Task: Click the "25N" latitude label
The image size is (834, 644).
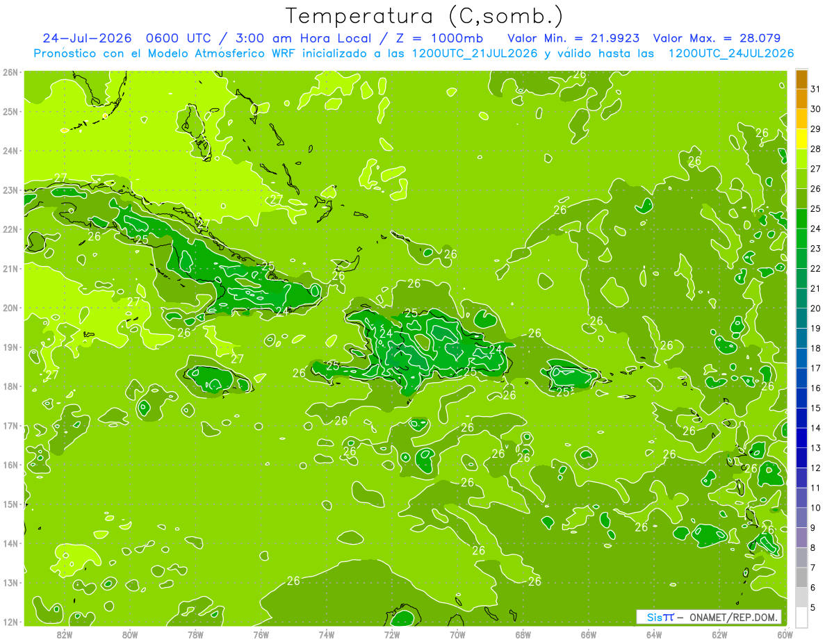Action: 10,112
